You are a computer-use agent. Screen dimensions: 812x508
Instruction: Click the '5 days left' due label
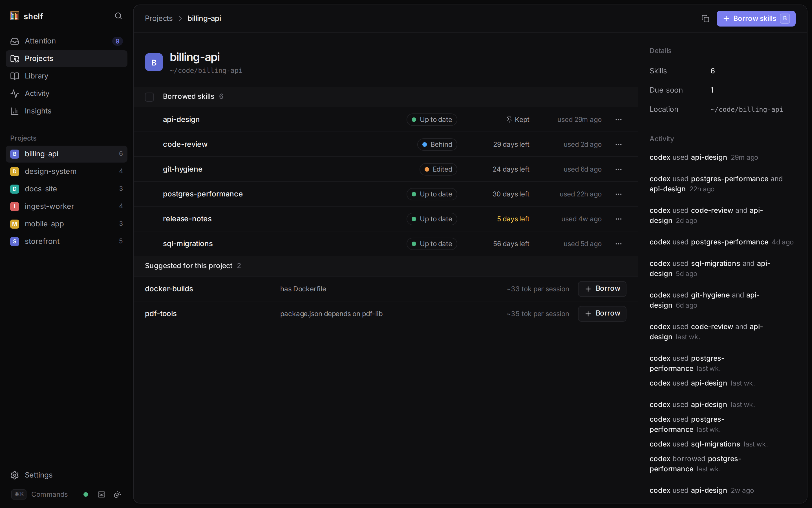[513, 219]
